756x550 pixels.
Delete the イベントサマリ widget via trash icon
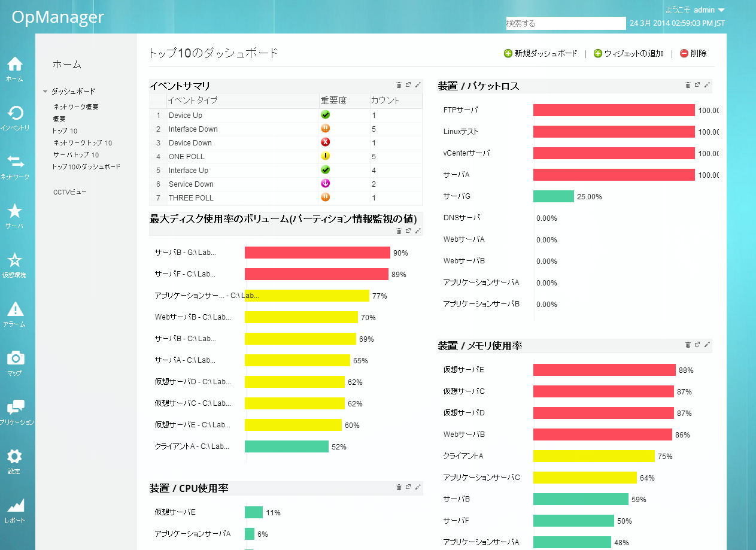click(x=399, y=85)
